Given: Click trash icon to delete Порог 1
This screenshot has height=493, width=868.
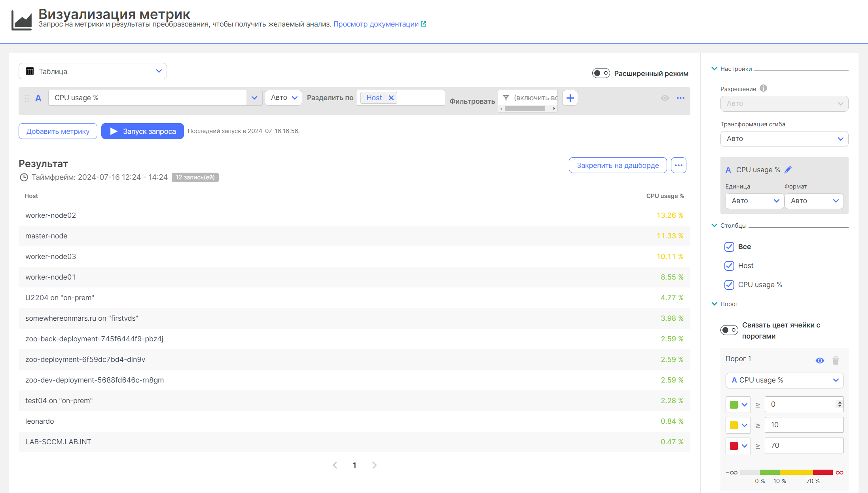Looking at the screenshot, I should [x=836, y=360].
